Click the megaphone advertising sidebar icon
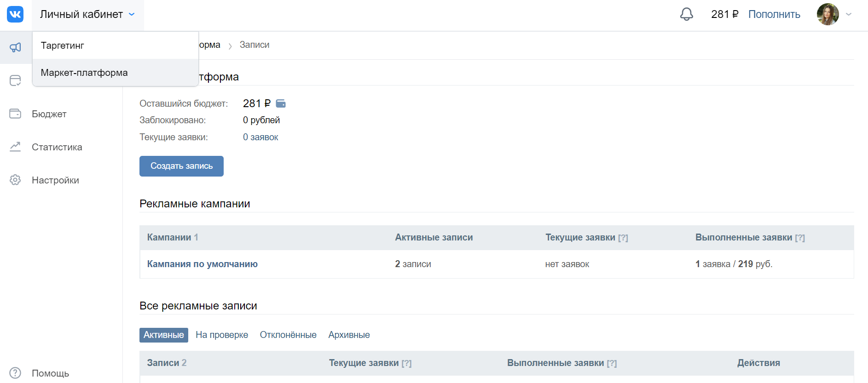Screen dimensions: 868x383 point(15,47)
